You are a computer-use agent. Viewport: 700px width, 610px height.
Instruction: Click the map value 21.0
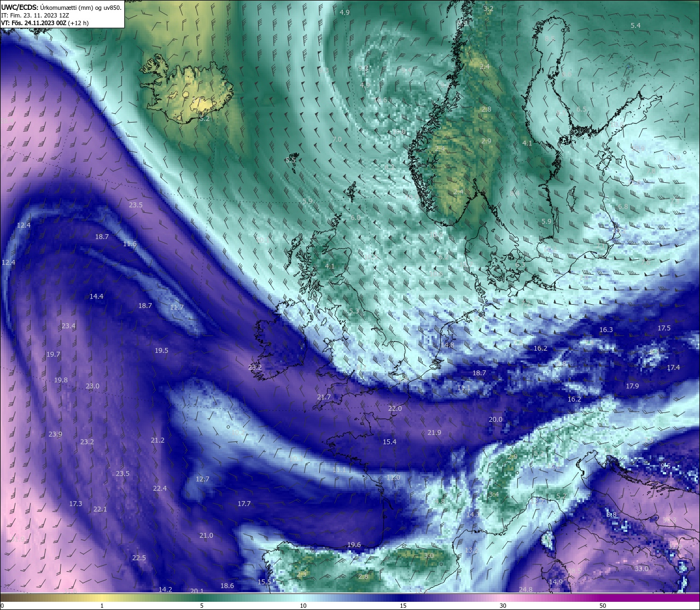pyautogui.click(x=206, y=536)
